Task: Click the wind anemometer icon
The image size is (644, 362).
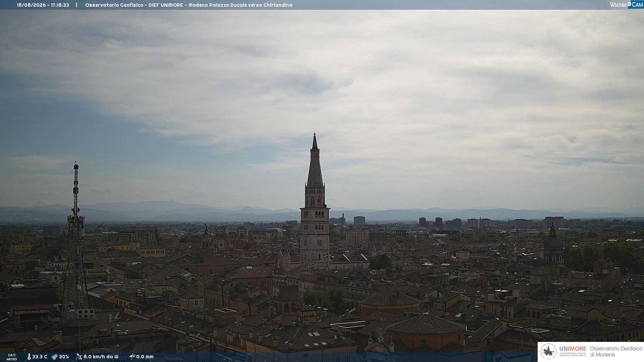Action: pyautogui.click(x=79, y=357)
